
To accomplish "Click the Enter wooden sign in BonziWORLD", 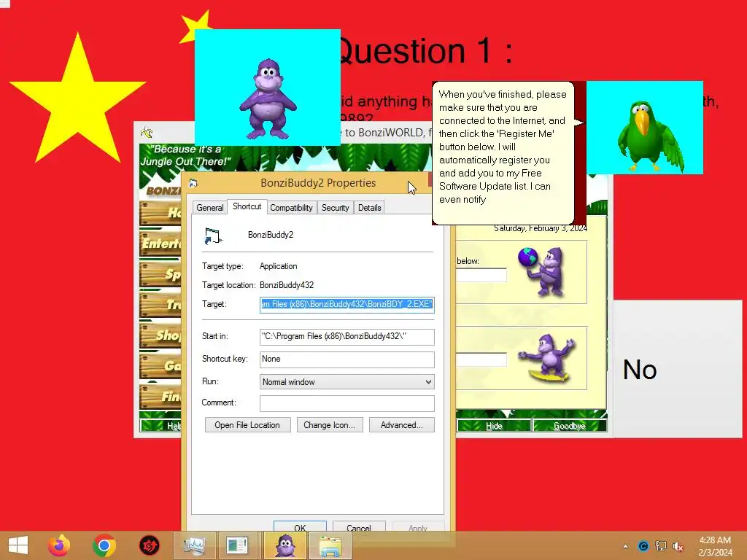I will click(x=160, y=244).
